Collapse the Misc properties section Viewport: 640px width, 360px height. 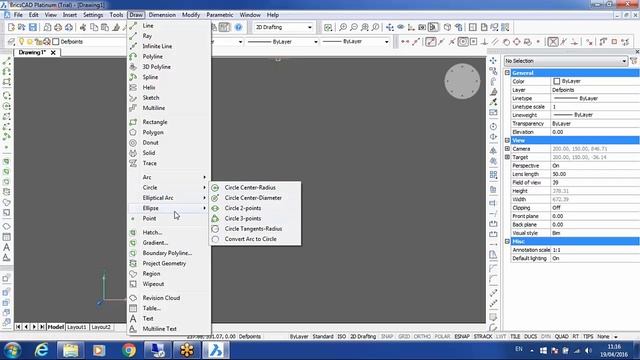click(507, 241)
